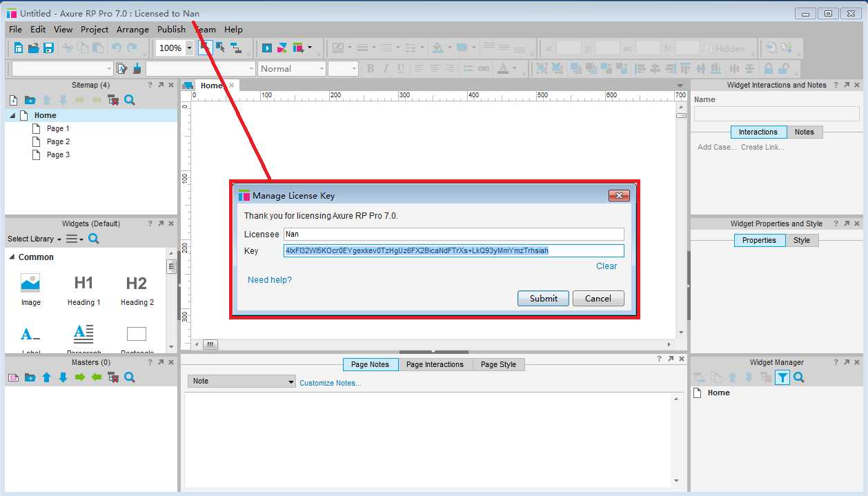Move master down with the blue down arrow

[63, 377]
